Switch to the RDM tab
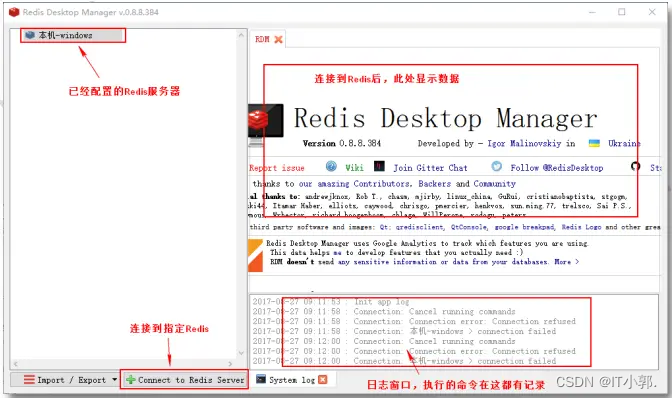This screenshot has width=672, height=398. click(x=262, y=39)
